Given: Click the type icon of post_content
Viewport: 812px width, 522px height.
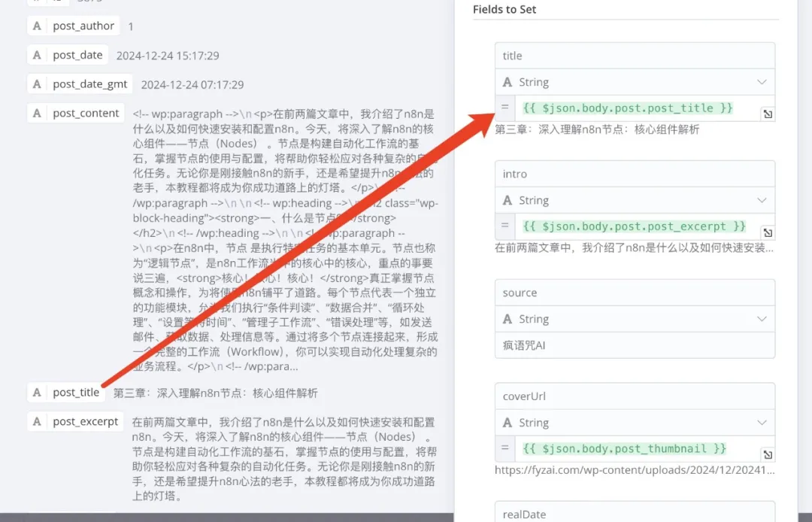Looking at the screenshot, I should pos(37,113).
